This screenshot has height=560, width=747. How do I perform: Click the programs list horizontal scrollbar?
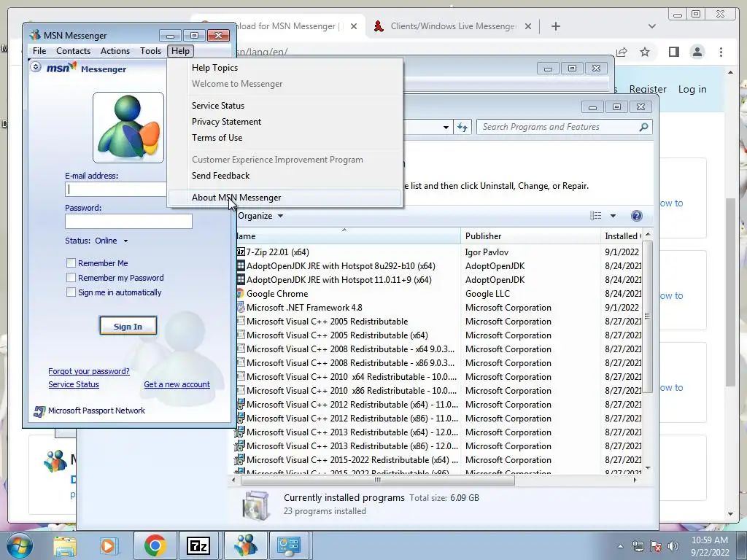click(379, 480)
